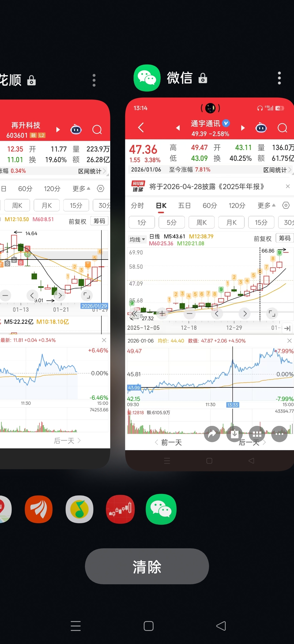
Task: Zoom in on the K-line chart with plus
Action: (x=162, y=314)
